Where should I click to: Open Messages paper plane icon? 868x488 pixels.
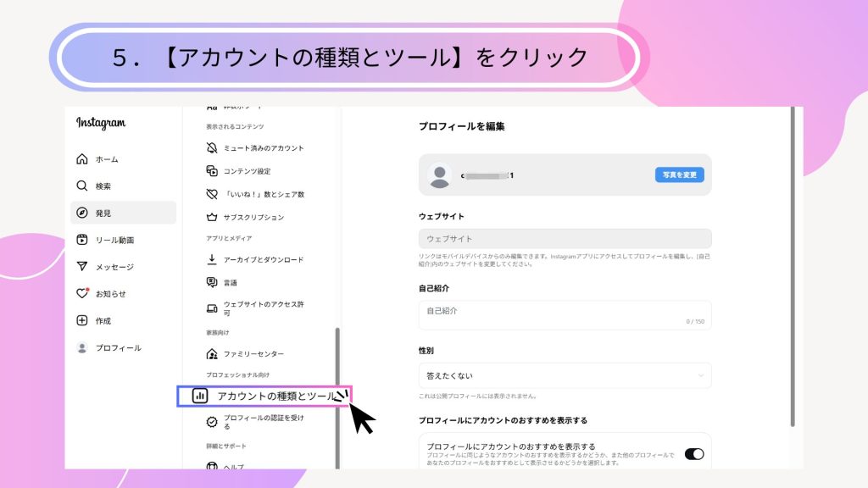pyautogui.click(x=82, y=267)
